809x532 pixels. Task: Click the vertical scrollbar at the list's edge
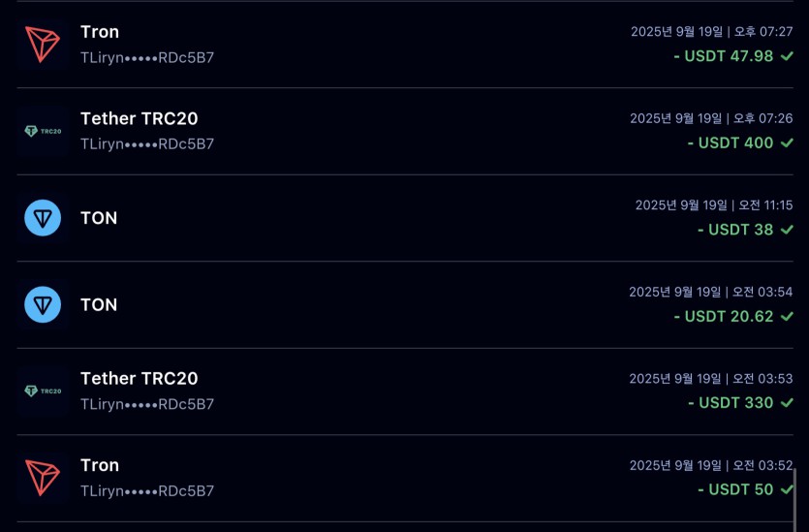(x=795, y=498)
